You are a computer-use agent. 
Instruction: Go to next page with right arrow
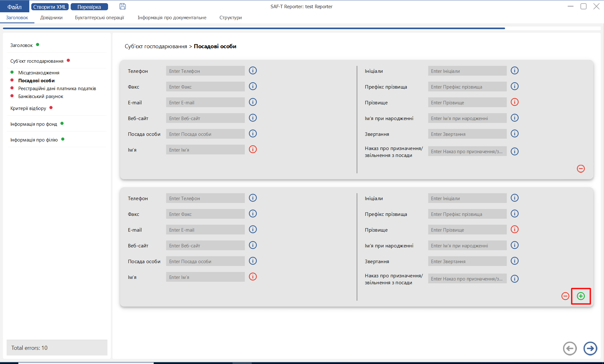pos(590,348)
